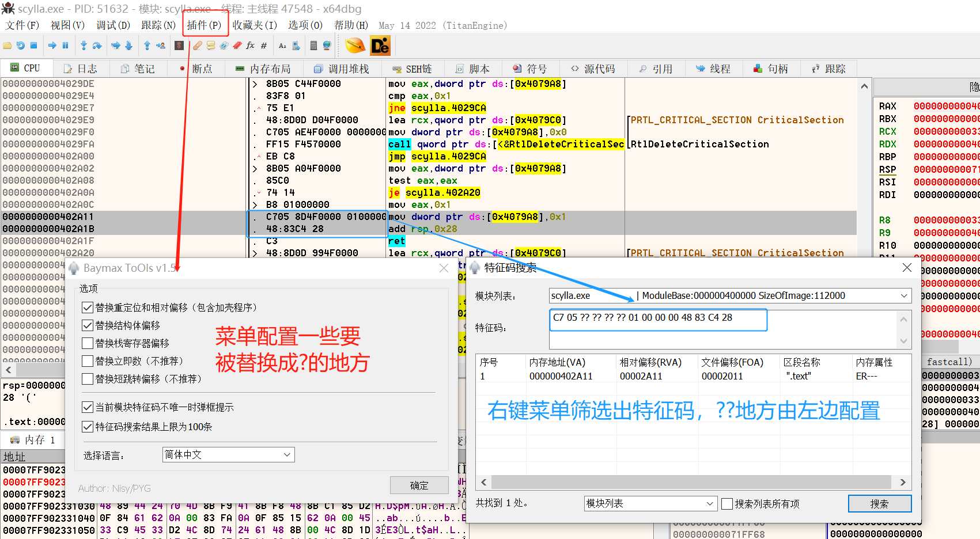Open the 帮助 (H) menu
The height and width of the screenshot is (539, 980).
351,25
